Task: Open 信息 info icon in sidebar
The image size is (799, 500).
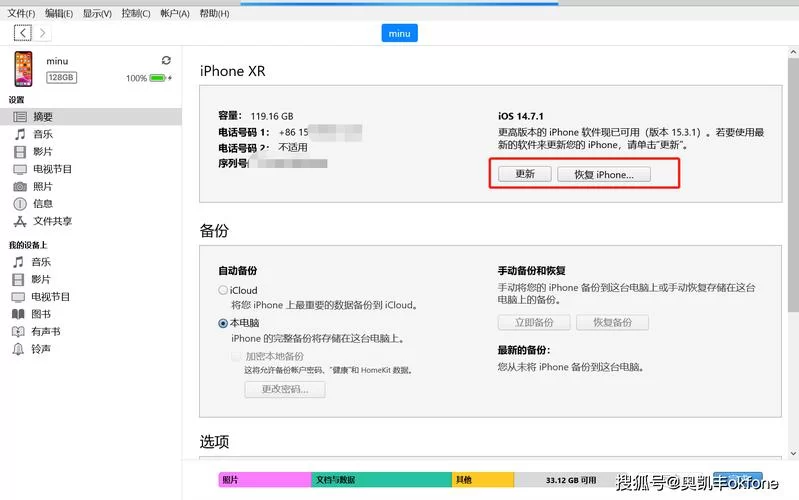Action: coord(20,204)
